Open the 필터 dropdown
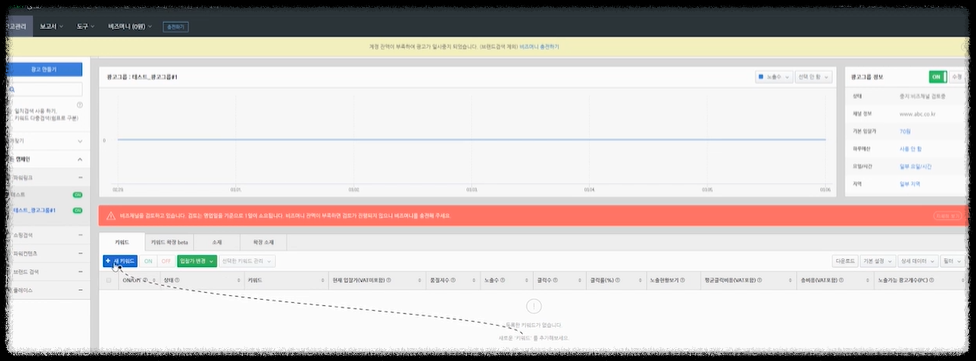This screenshot has width=976, height=361. 952,261
